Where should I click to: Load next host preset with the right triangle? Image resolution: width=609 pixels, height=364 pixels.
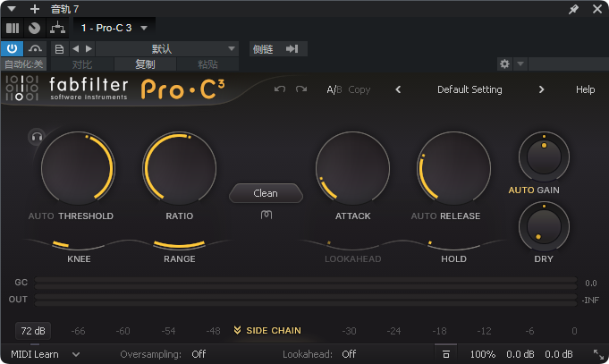tap(89, 48)
